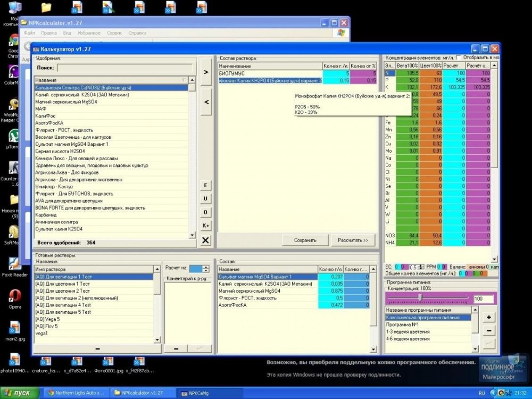
Task: Expand the Названия column sort arrow
Action: [x=184, y=80]
